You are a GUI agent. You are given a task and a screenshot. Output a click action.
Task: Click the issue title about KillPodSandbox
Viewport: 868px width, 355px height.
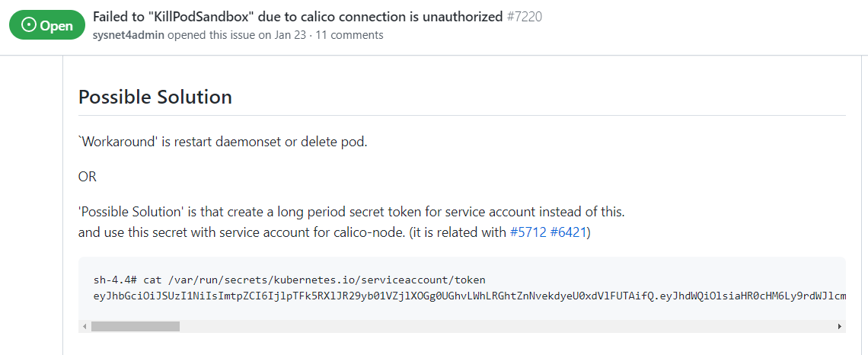297,17
